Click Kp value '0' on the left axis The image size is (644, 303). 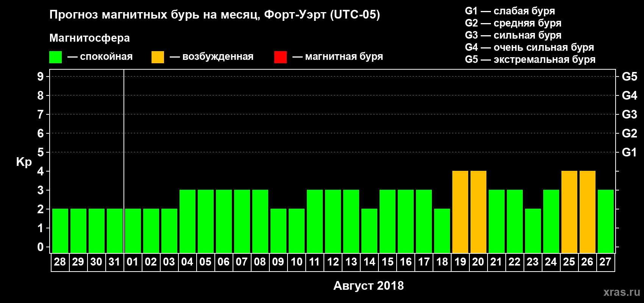point(41,247)
